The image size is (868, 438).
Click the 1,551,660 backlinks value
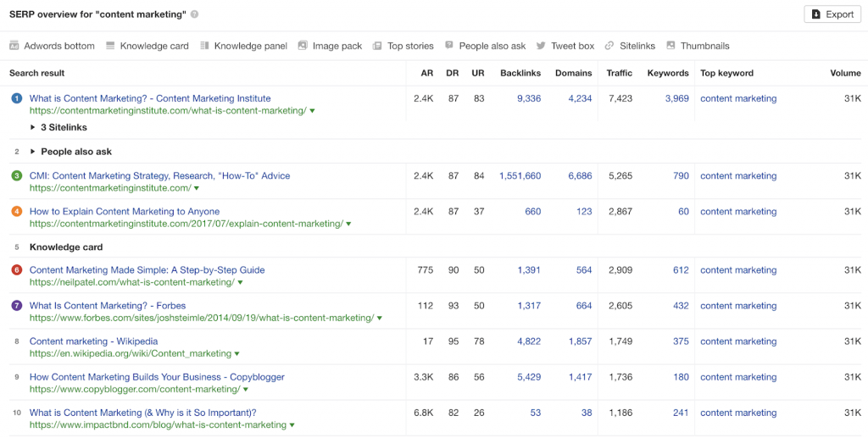[x=520, y=176]
